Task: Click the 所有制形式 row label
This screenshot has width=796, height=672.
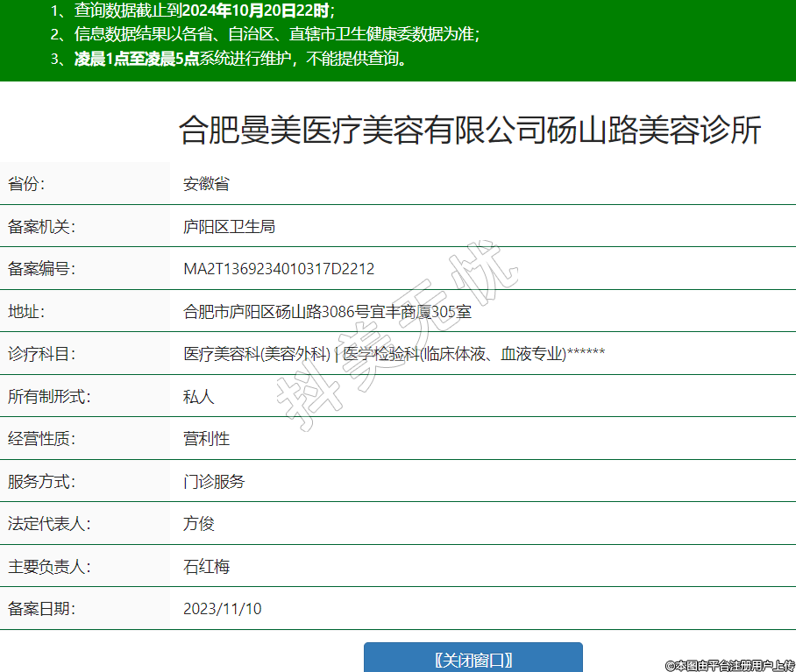Action: tap(49, 397)
